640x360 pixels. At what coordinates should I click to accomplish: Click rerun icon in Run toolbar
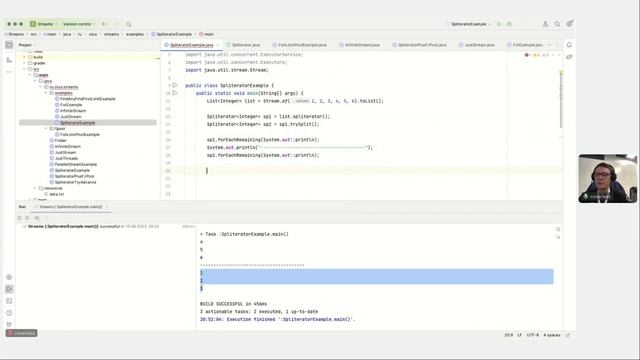[x=19, y=218]
